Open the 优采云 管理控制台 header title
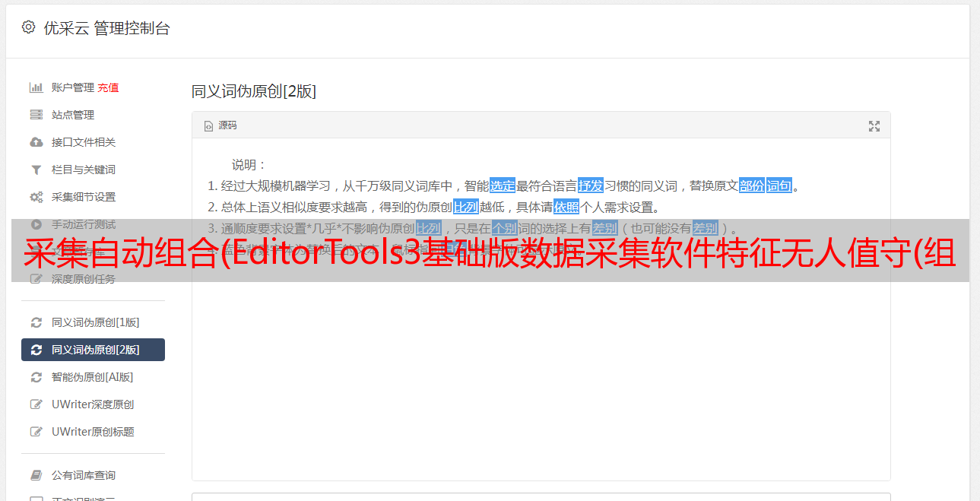 pos(106,28)
